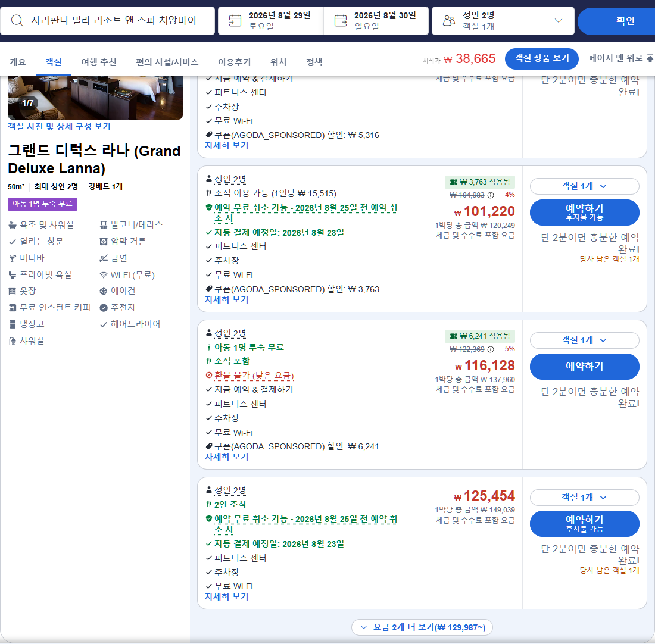The height and width of the screenshot is (644, 655).
Task: Click the air conditioner (에어컨) icon
Action: point(104,291)
